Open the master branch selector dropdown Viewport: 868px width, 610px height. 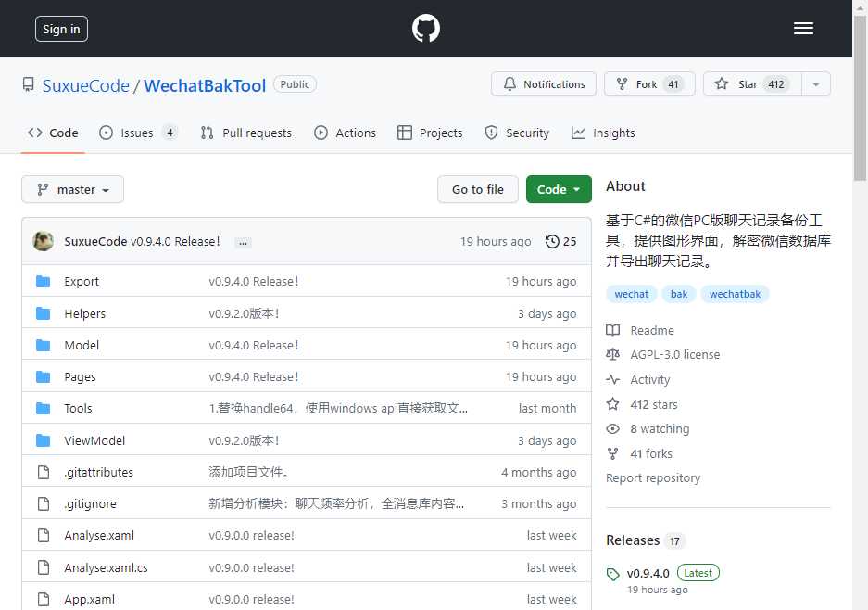coord(72,189)
